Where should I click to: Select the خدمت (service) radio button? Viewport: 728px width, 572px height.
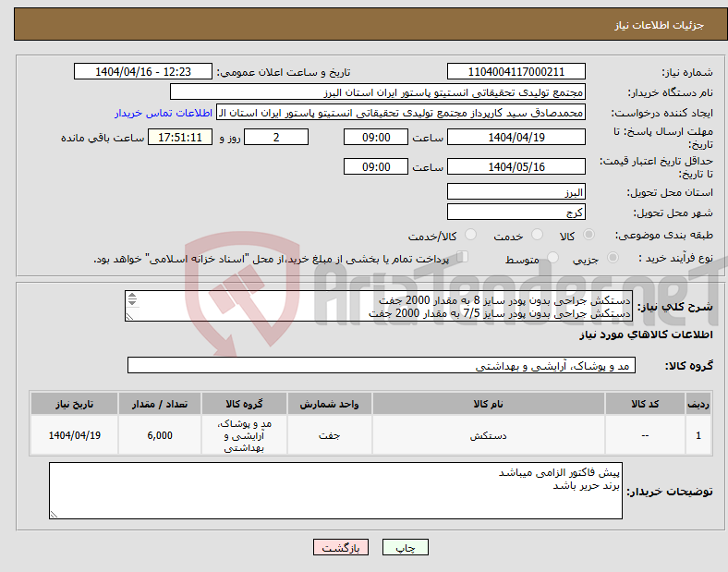point(537,235)
